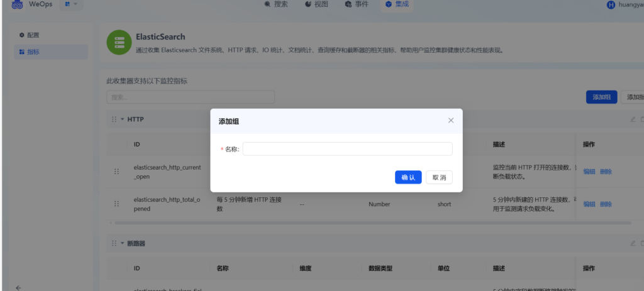Viewport: 644px width, 291px height.
Task: Collapse the HTTP metric group
Action: pyautogui.click(x=123, y=119)
